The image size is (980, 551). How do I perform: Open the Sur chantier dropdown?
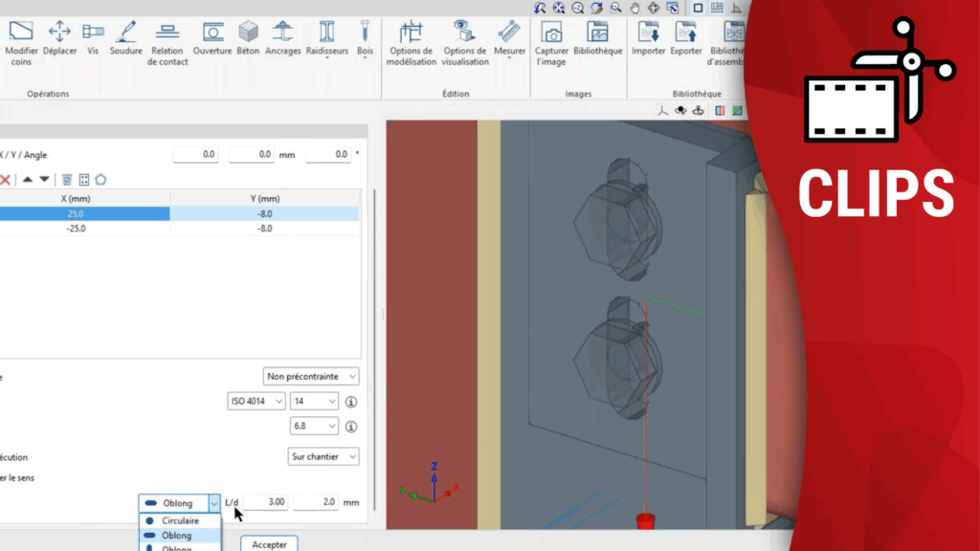(x=323, y=457)
